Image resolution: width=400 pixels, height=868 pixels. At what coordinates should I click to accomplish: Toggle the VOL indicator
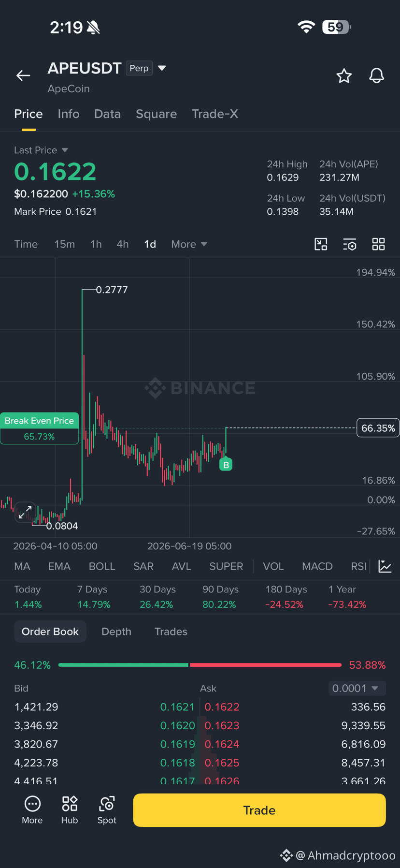tap(273, 566)
